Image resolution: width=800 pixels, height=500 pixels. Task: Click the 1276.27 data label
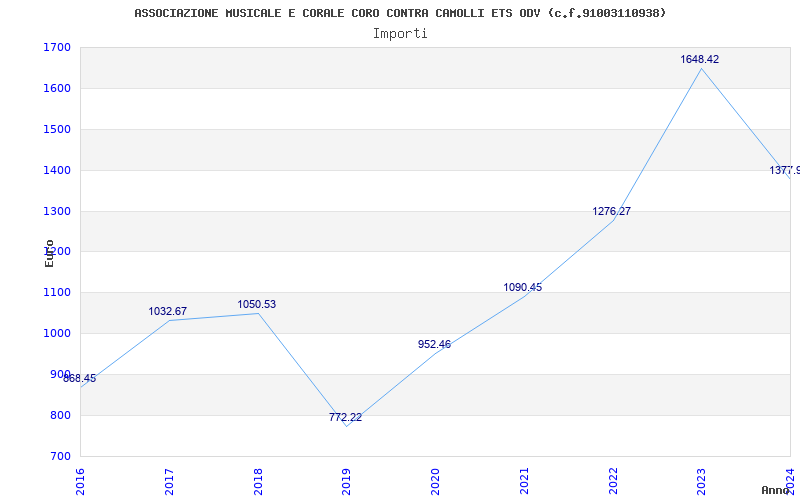[x=611, y=211]
